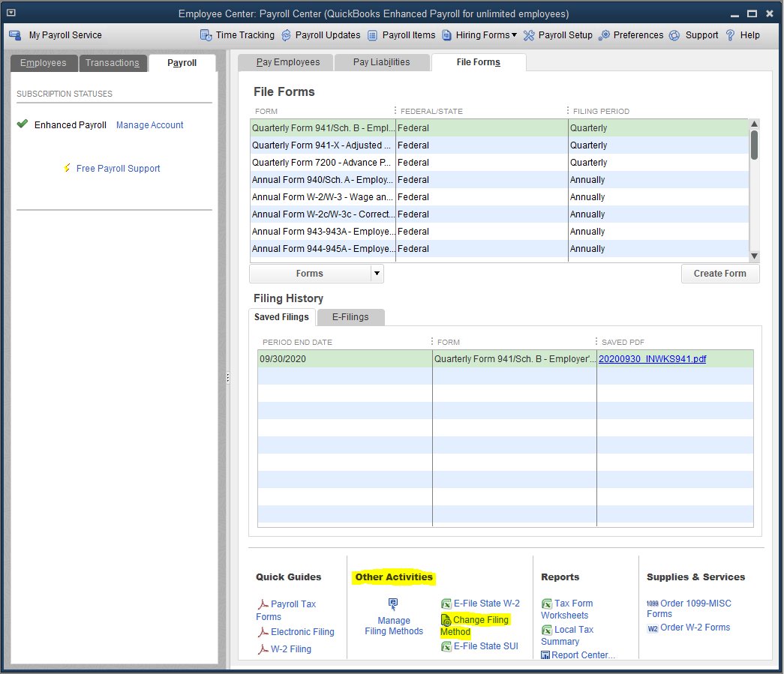Select the Saved Filings tab
Screen dimensions: 784x674
point(281,317)
